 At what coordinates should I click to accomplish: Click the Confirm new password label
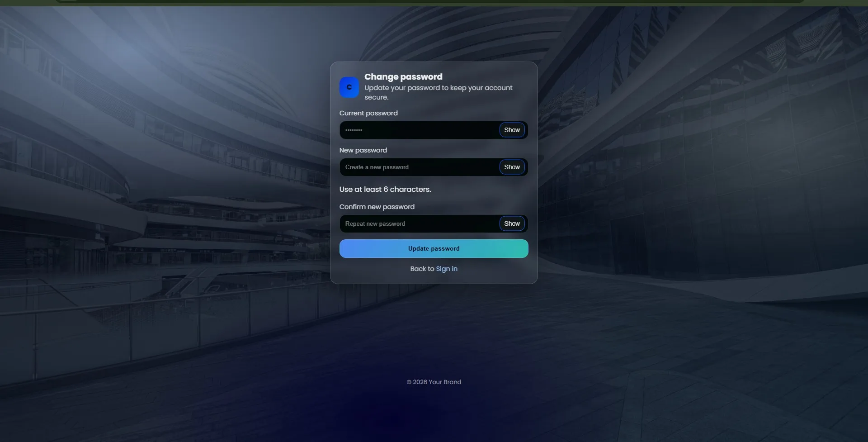point(377,207)
